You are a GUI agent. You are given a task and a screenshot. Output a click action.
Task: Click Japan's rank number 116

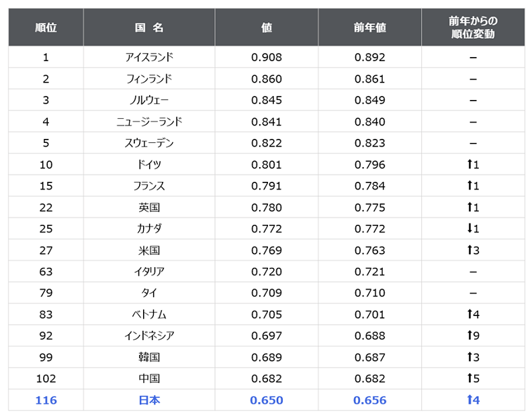(46, 400)
